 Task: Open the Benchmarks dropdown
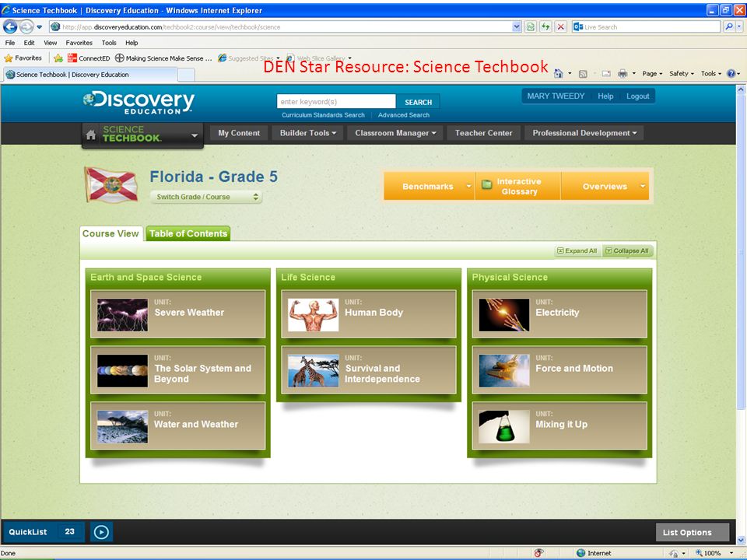tap(430, 186)
